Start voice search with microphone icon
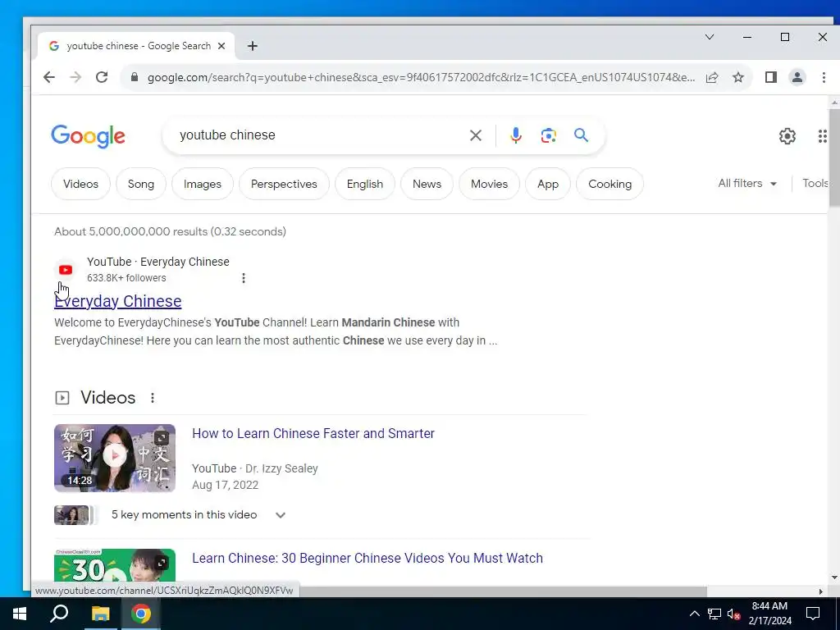Viewport: 840px width, 630px height. [x=515, y=135]
